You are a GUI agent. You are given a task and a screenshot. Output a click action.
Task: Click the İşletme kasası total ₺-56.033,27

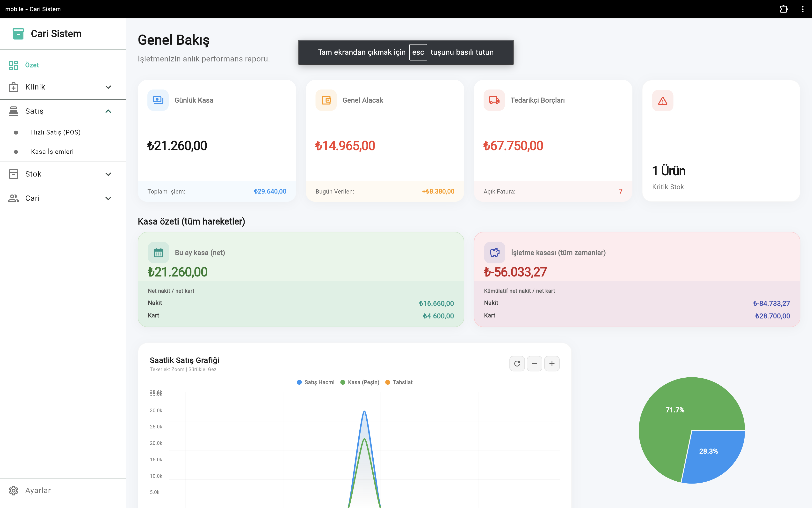point(515,272)
